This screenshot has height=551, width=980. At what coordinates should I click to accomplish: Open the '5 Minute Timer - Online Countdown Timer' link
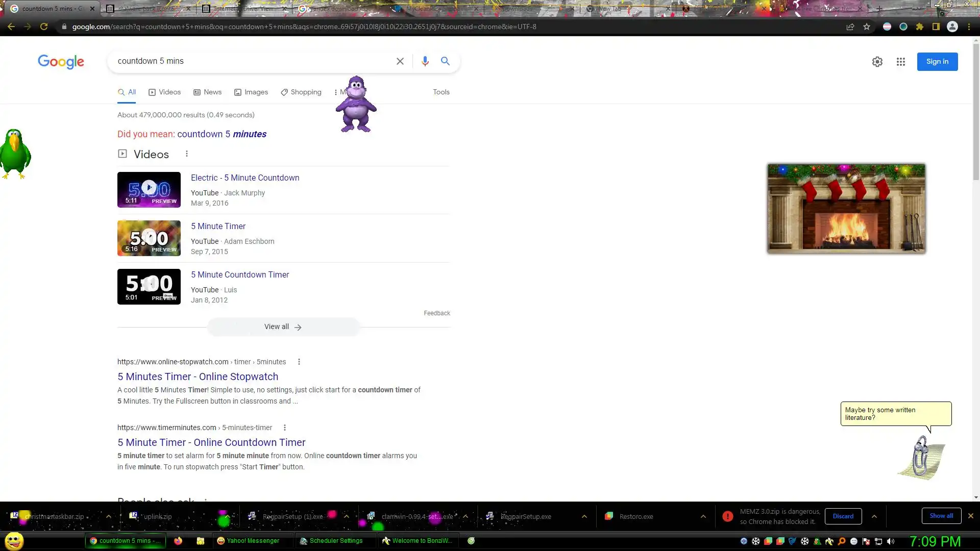coord(211,442)
